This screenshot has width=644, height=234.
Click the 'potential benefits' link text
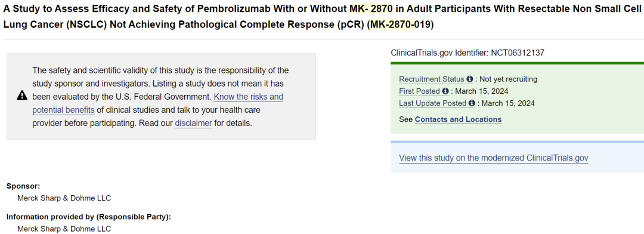pyautogui.click(x=64, y=110)
